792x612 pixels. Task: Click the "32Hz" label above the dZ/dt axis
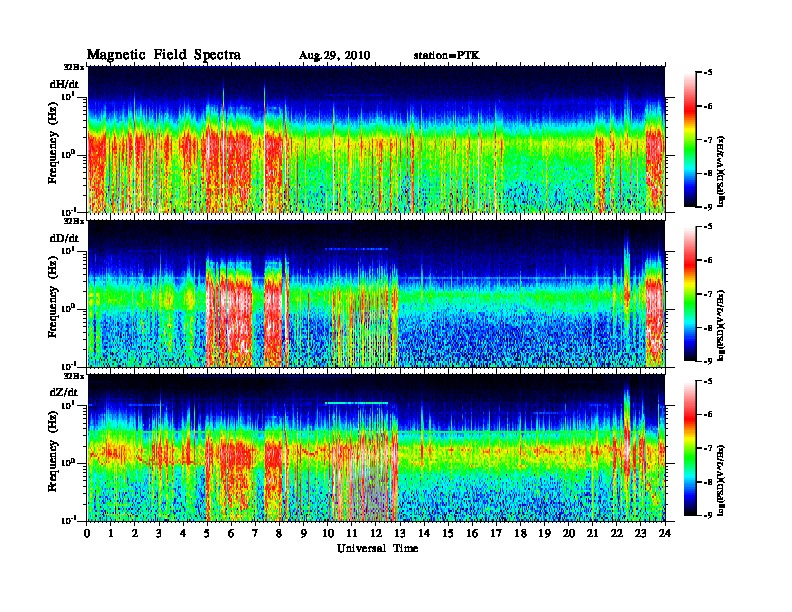pos(74,376)
